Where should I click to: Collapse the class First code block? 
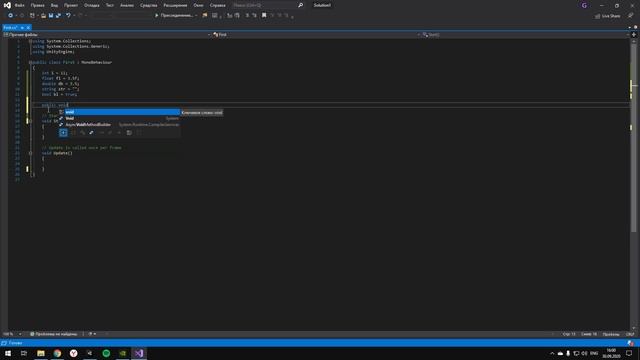(30, 62)
